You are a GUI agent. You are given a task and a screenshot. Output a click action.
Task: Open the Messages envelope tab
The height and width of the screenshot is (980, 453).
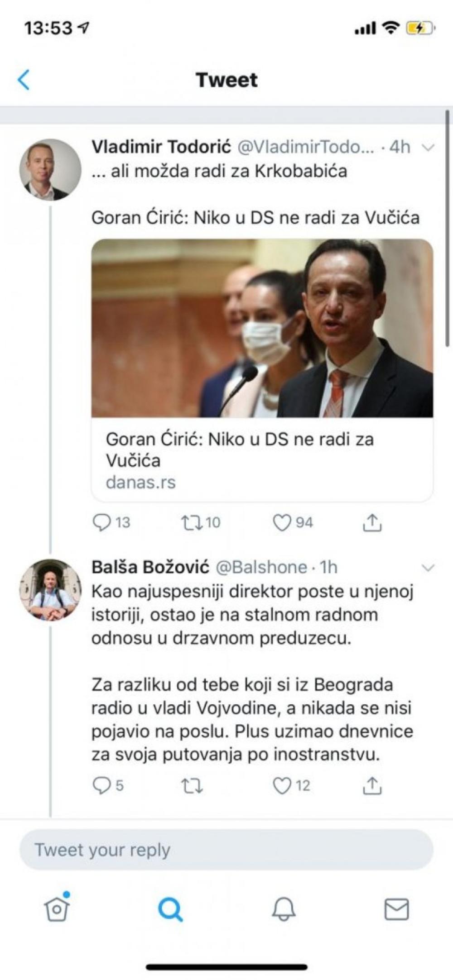tap(396, 909)
